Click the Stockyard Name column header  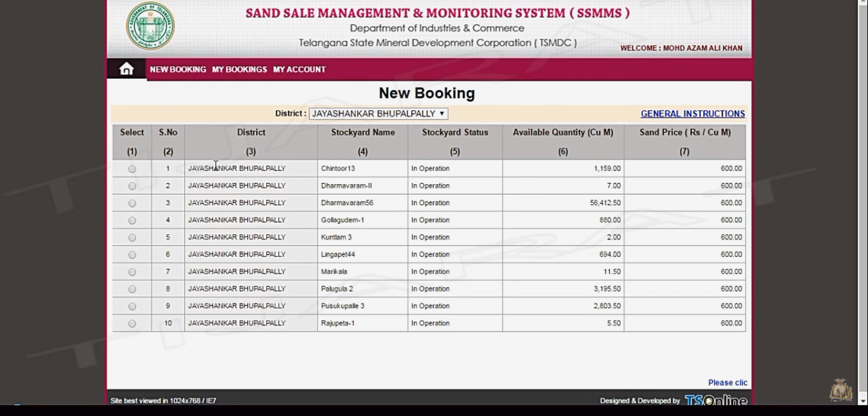pos(363,132)
